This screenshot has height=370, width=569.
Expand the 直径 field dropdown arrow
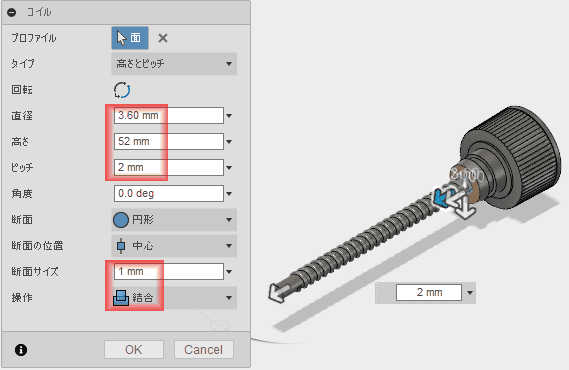(229, 116)
